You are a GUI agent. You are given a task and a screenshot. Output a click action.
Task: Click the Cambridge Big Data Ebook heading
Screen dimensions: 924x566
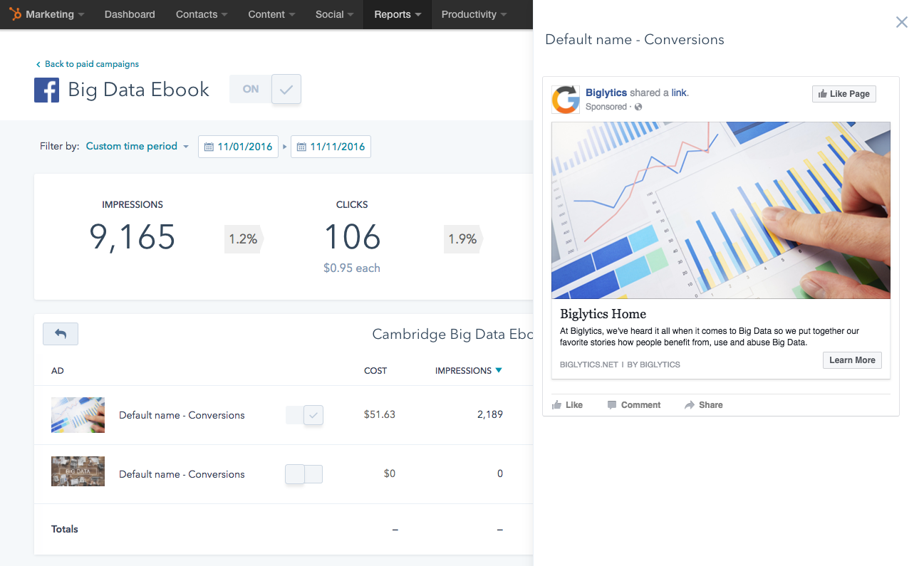(x=452, y=335)
